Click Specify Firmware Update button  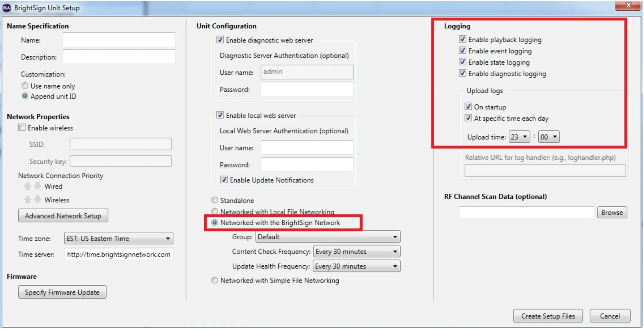[x=62, y=292]
